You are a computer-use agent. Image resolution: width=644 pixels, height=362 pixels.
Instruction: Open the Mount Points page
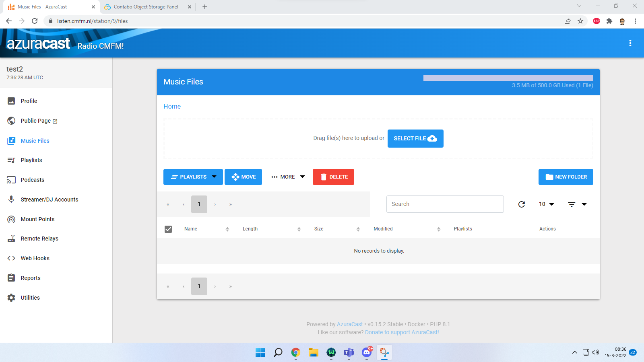click(37, 219)
